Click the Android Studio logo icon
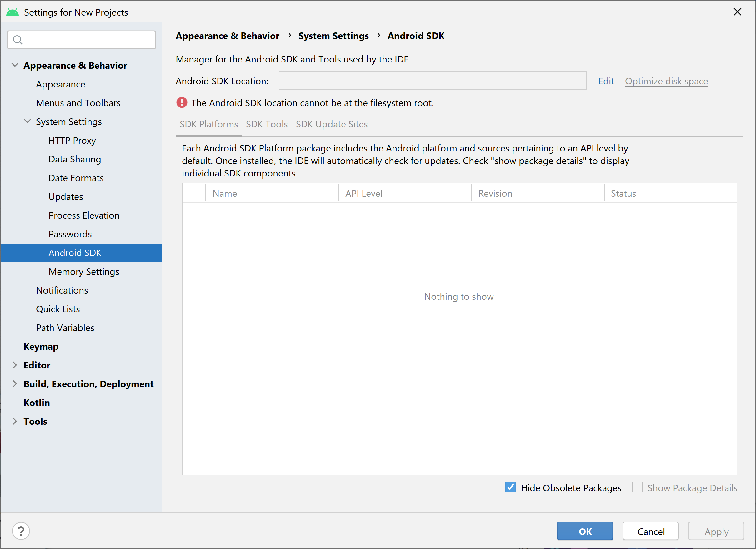 coord(13,12)
